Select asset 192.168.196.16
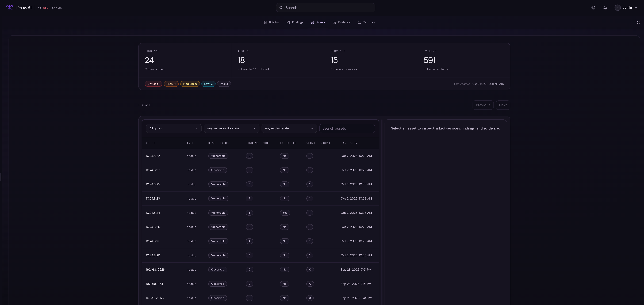The width and height of the screenshot is (644, 305). (260, 269)
